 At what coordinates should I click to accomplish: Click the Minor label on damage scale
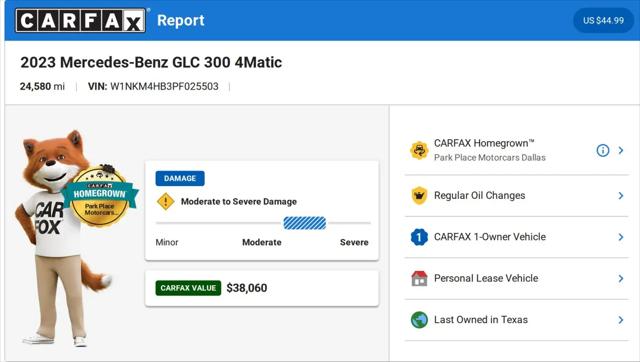click(167, 242)
